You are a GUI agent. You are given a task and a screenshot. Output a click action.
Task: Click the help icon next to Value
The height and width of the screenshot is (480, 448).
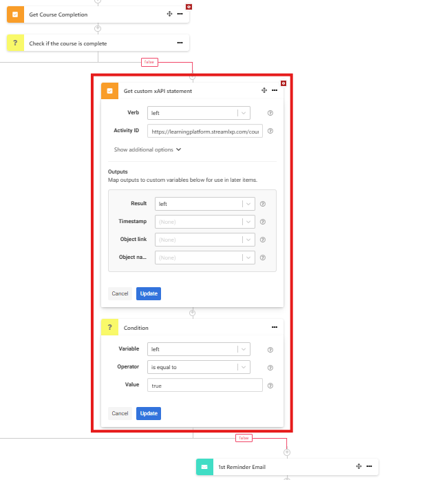[x=270, y=386]
